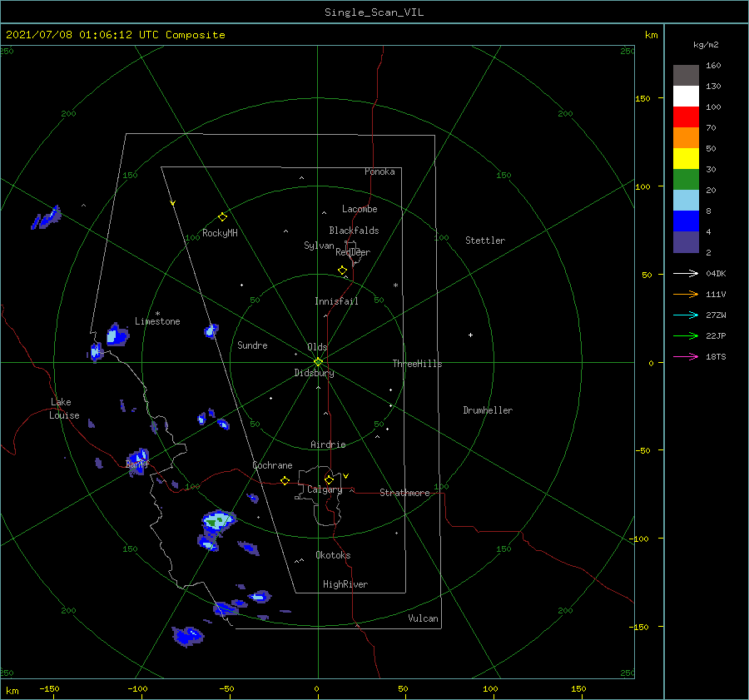Click the white 04DK arrow in legend
The width and height of the screenshot is (749, 700).
(686, 273)
